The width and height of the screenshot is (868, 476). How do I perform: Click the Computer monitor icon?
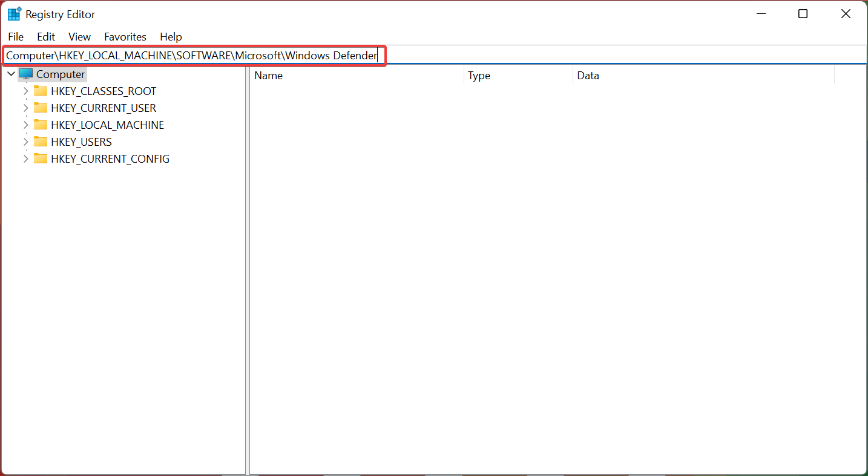pyautogui.click(x=26, y=74)
